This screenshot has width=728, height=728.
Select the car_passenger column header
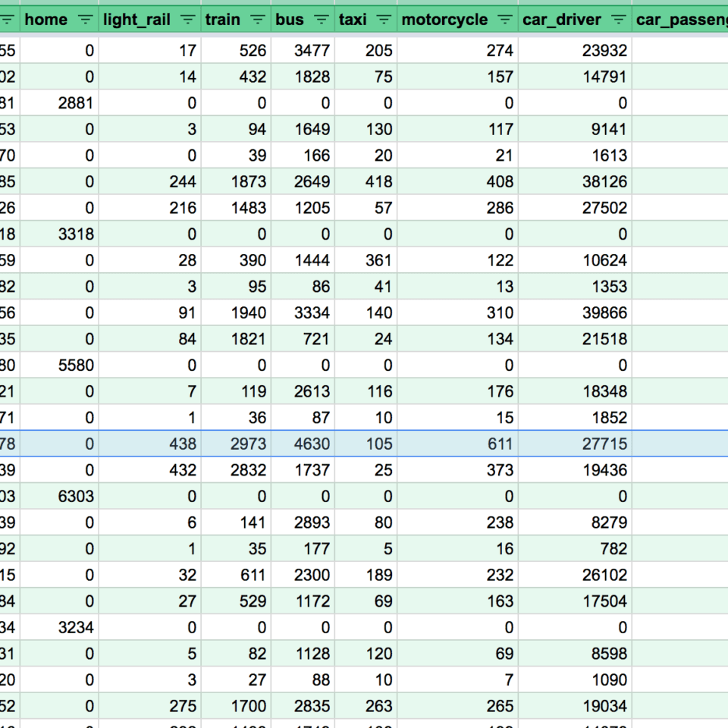click(x=680, y=20)
